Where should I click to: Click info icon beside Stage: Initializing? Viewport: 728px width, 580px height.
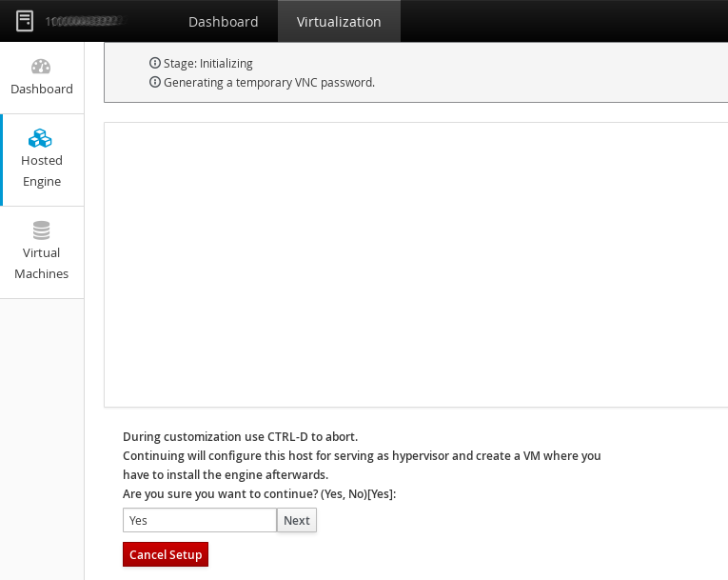tap(155, 63)
